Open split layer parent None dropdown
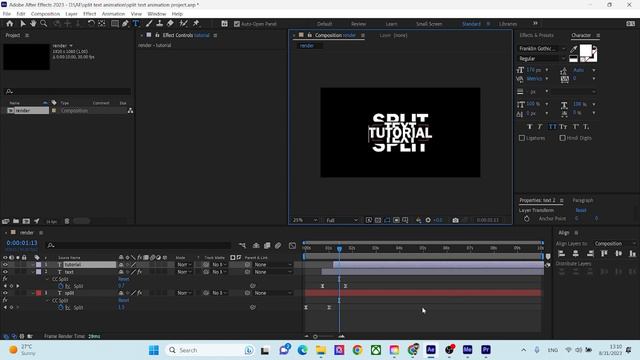 (x=273, y=293)
